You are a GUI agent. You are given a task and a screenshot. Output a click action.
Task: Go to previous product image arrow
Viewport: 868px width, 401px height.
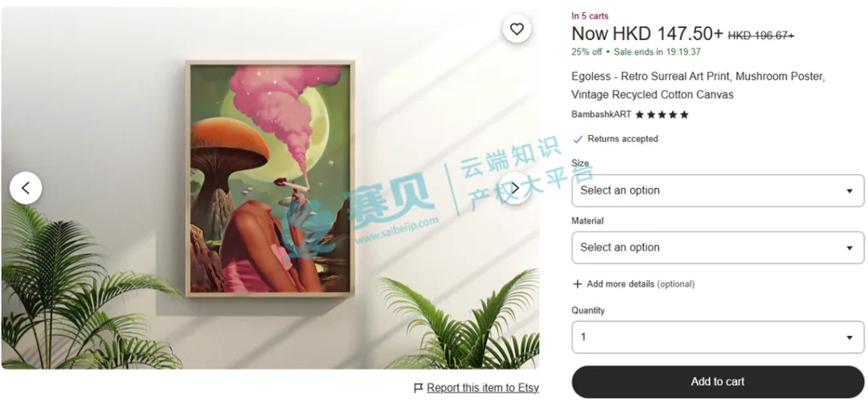click(26, 188)
